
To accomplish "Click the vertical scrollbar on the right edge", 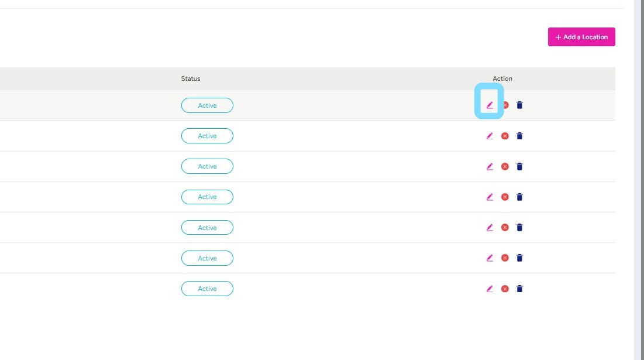I will [x=639, y=176].
